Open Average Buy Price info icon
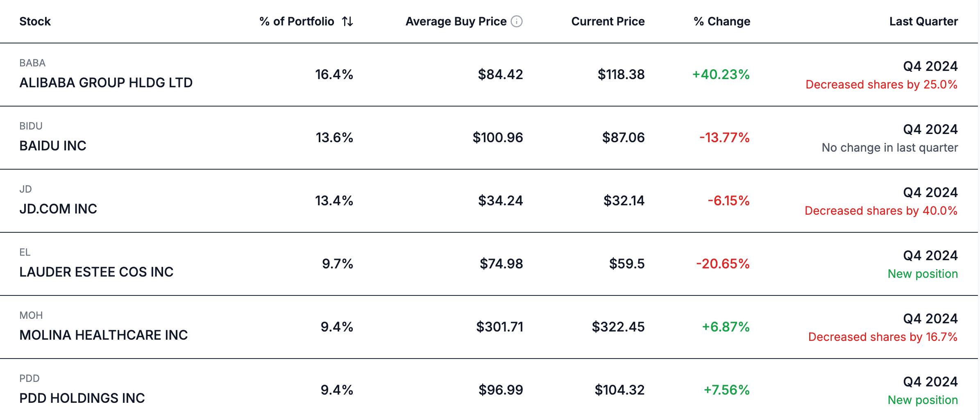This screenshot has height=420, width=980. coord(517,21)
